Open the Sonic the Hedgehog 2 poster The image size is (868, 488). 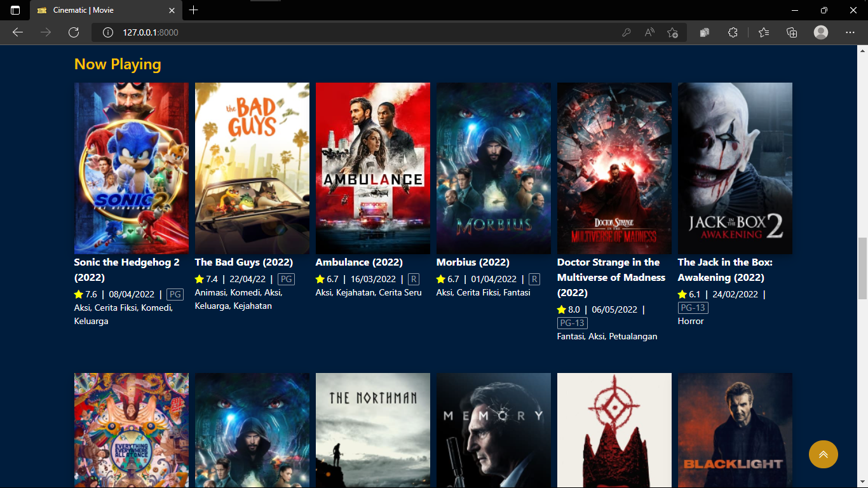coord(132,168)
